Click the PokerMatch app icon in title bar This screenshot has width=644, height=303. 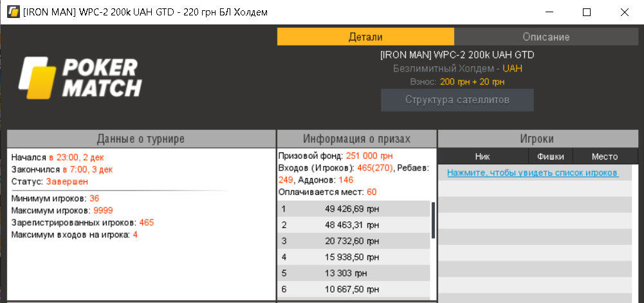click(x=12, y=12)
